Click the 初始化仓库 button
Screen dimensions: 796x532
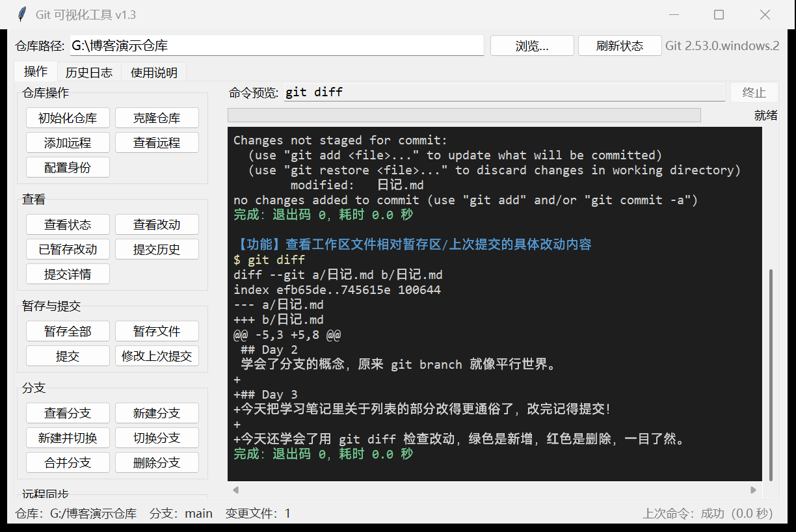coord(68,118)
